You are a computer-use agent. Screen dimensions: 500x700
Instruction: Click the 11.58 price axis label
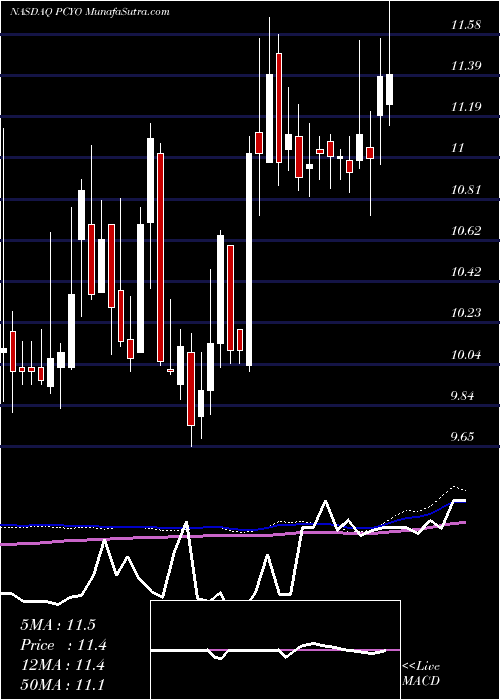[x=466, y=25]
